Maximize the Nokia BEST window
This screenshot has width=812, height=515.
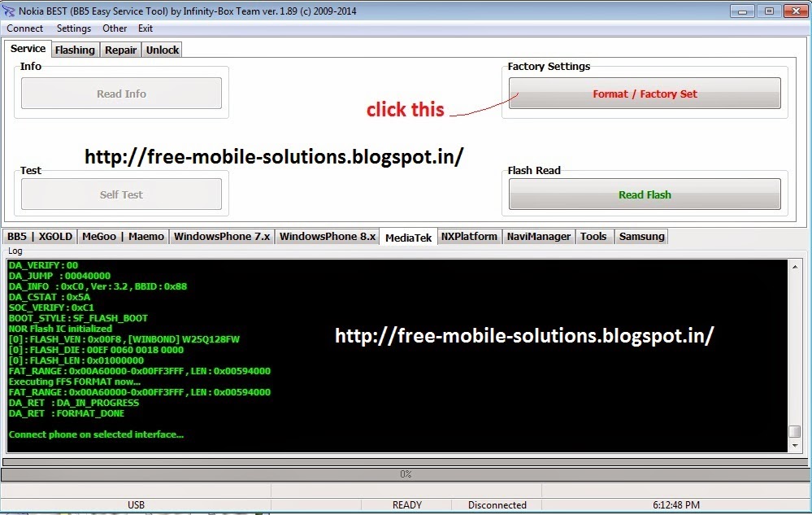pyautogui.click(x=769, y=11)
